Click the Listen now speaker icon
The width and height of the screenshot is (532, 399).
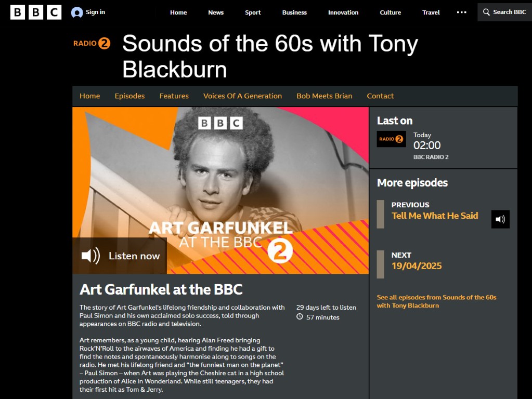click(90, 256)
